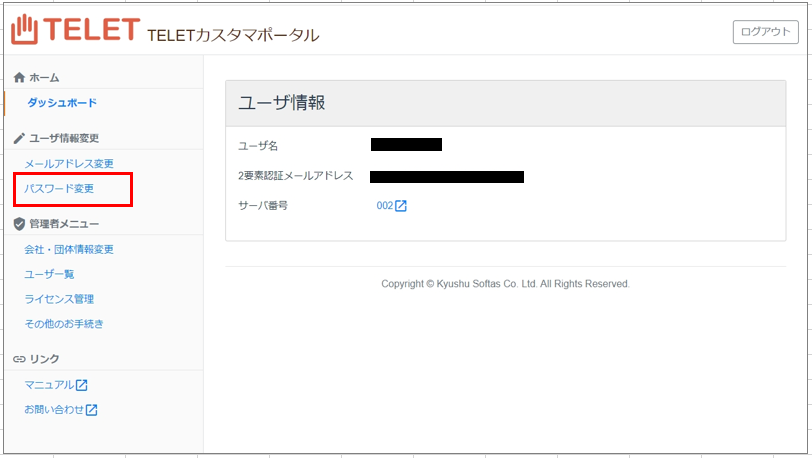Click the 管理者メニュー section heading
Image resolution: width=812 pixels, height=458 pixels.
[x=64, y=224]
